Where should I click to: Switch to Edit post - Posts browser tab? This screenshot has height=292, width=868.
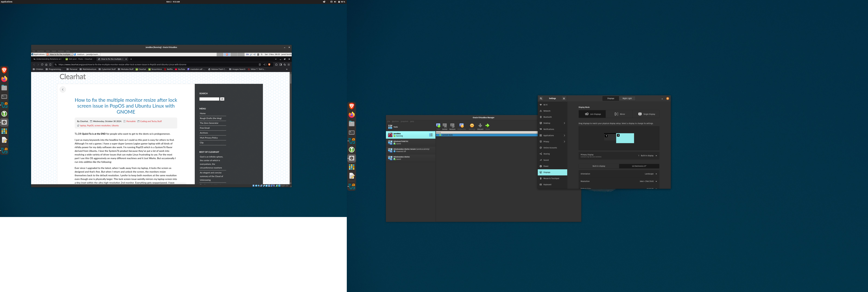[x=80, y=59]
